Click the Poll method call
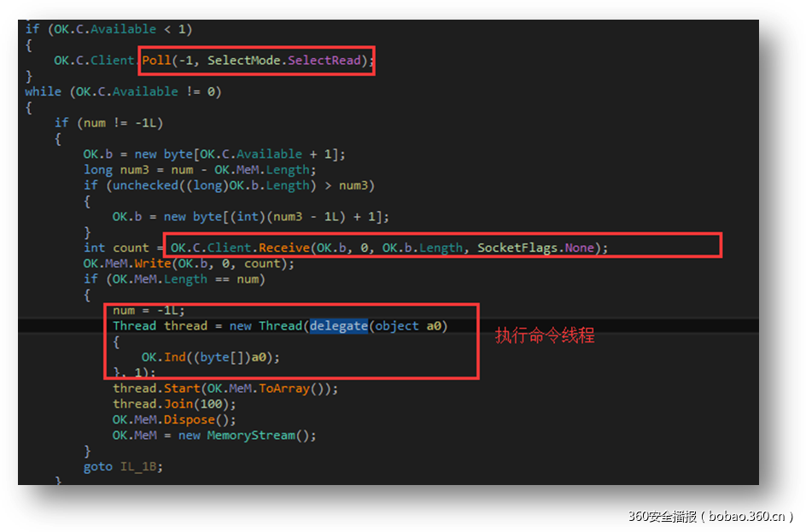The height and width of the screenshot is (532, 806). pos(156,61)
